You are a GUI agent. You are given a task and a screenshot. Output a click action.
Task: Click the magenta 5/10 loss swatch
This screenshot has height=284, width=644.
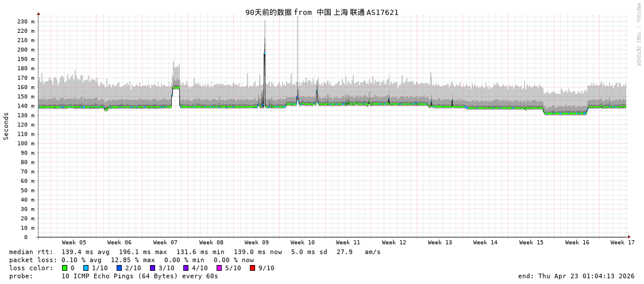click(219, 268)
